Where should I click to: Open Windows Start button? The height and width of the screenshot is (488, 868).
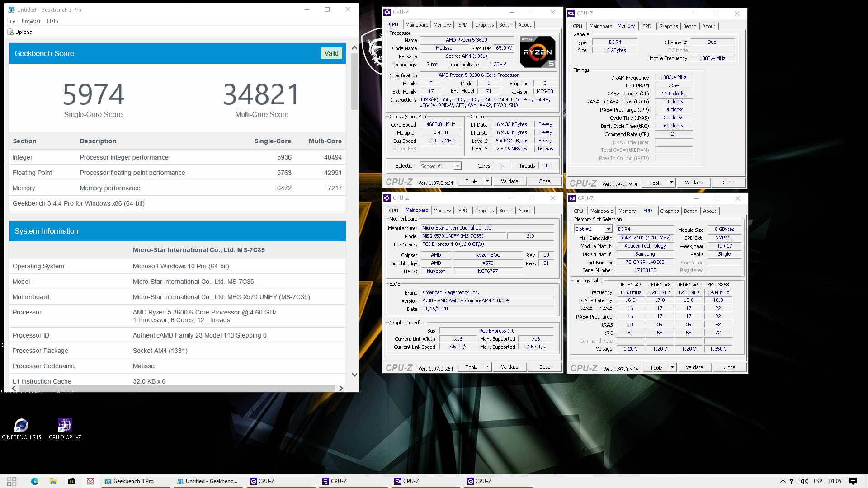tap(12, 481)
